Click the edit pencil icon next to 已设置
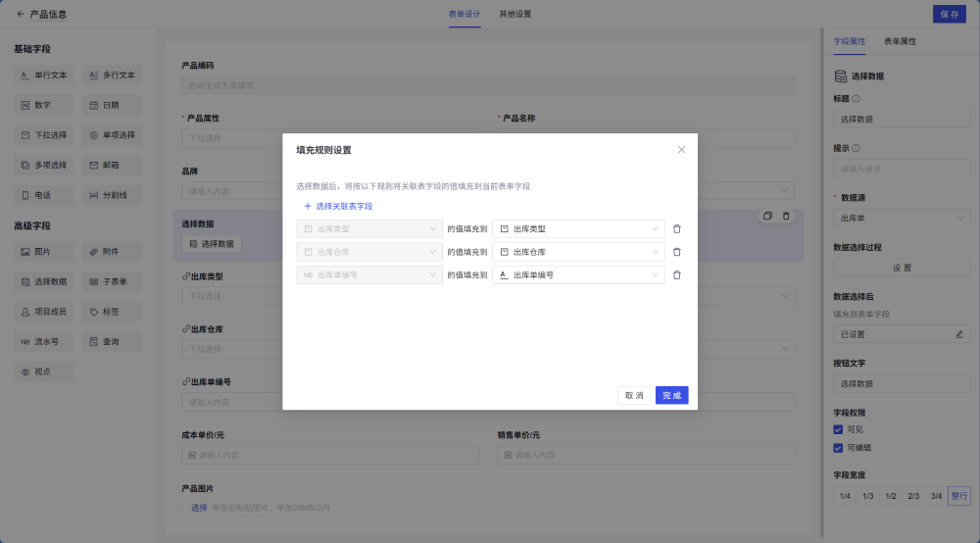The image size is (980, 543). click(959, 334)
